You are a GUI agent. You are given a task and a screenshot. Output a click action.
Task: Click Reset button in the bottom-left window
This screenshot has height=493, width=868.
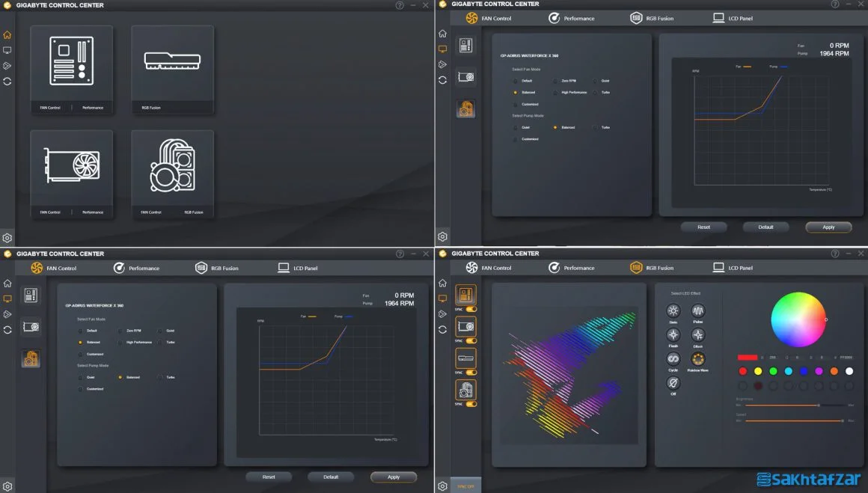tap(269, 477)
